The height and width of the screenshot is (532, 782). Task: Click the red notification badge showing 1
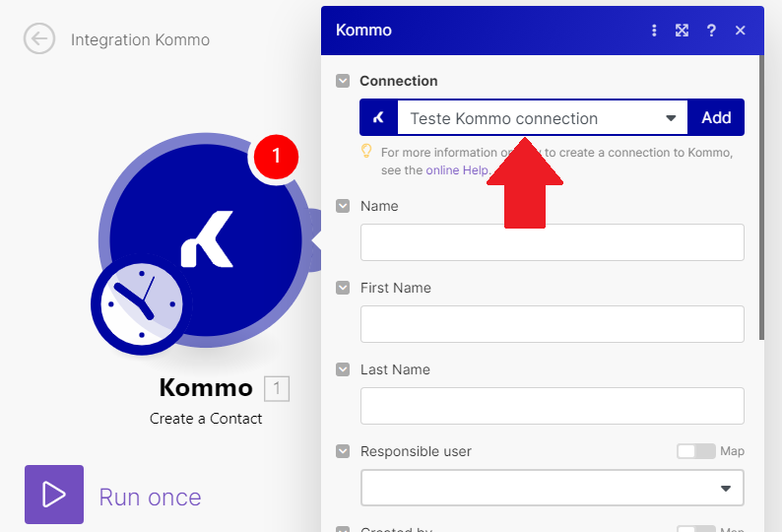(x=276, y=157)
